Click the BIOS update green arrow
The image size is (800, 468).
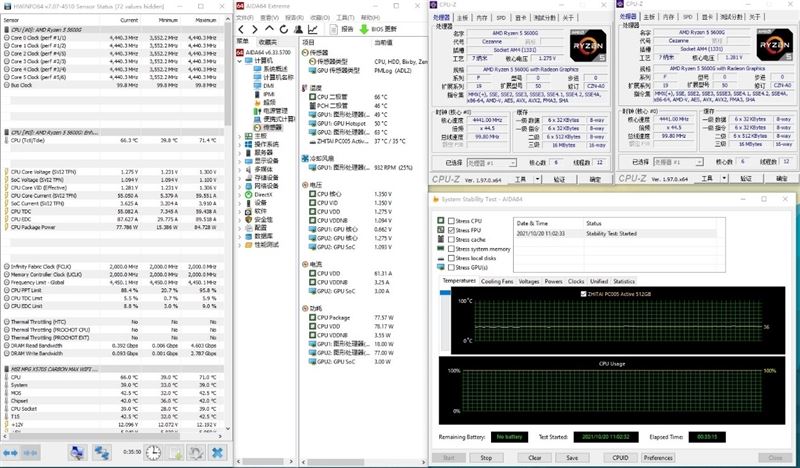363,29
